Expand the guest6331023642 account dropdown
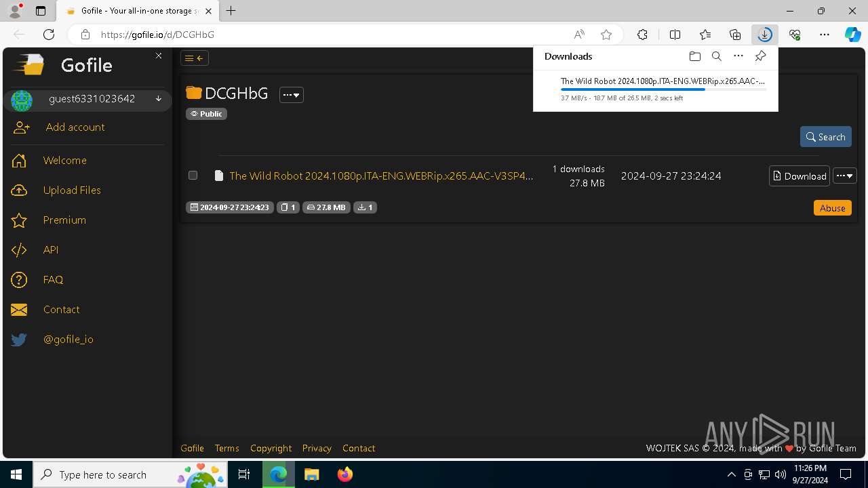 pyautogui.click(x=159, y=99)
